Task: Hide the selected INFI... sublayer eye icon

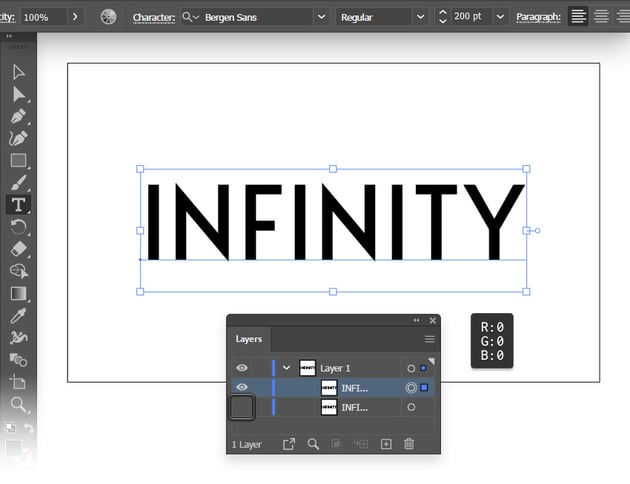Action: (x=242, y=387)
